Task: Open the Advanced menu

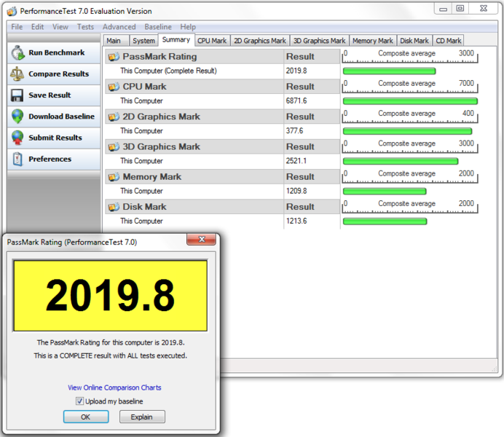Action: coord(119,27)
